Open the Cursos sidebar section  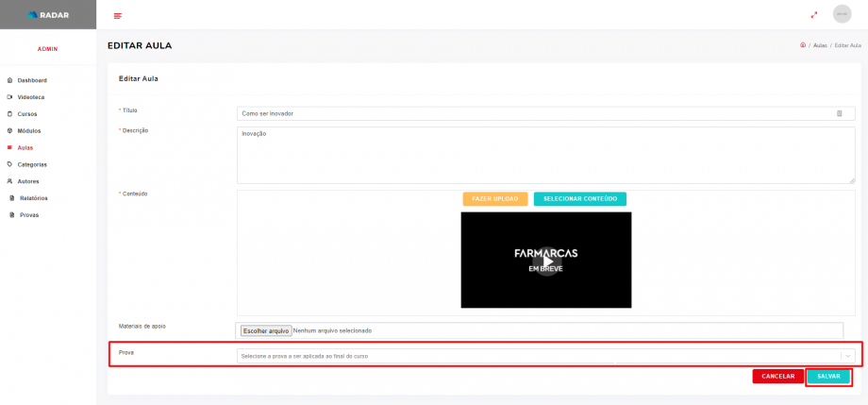tap(26, 114)
